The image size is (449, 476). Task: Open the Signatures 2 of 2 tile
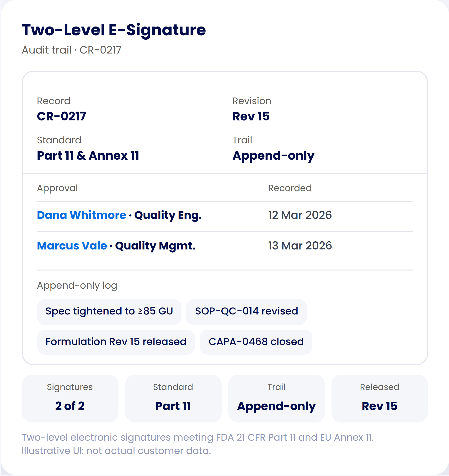tap(70, 399)
